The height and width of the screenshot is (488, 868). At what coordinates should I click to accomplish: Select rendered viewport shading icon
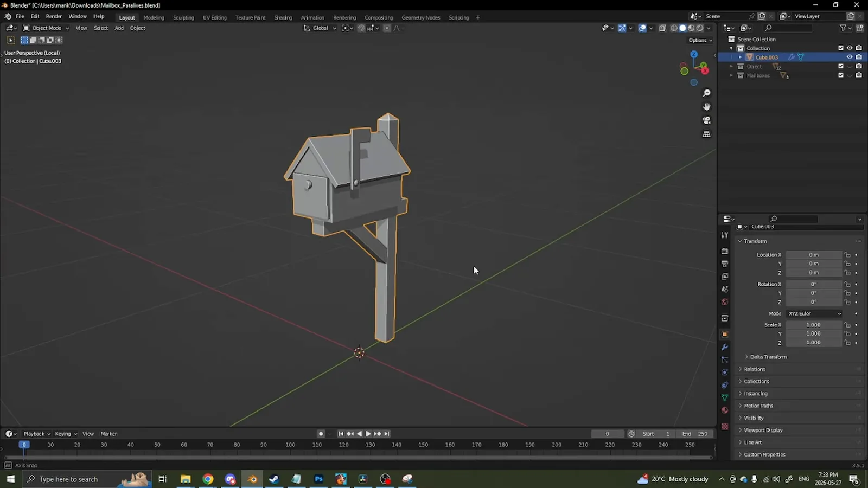click(x=700, y=28)
